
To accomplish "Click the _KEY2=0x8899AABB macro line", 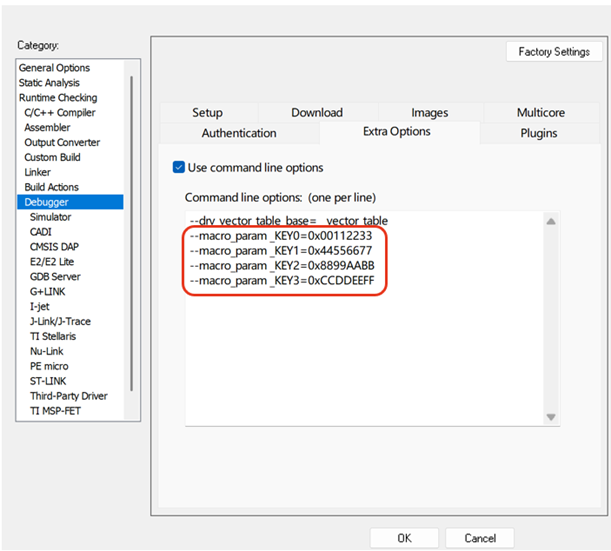I will pyautogui.click(x=282, y=265).
